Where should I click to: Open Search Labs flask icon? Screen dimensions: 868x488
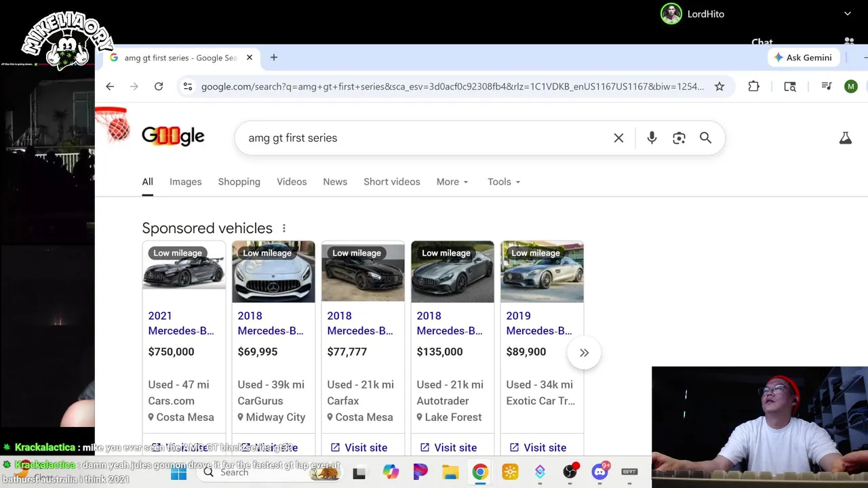tap(845, 138)
